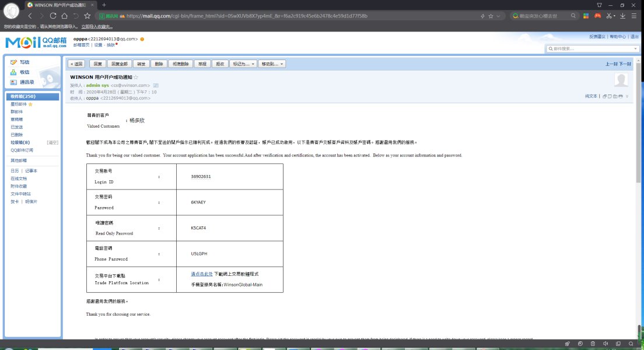Open 草稿箱 drafts folder

tap(17, 120)
